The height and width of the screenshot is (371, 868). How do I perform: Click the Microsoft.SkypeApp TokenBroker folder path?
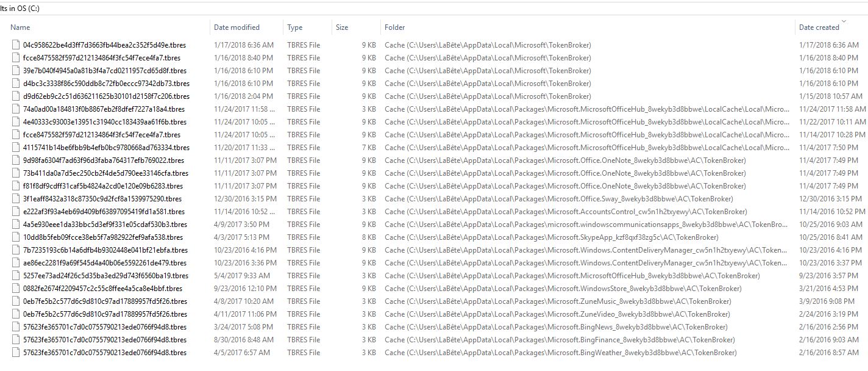552,237
